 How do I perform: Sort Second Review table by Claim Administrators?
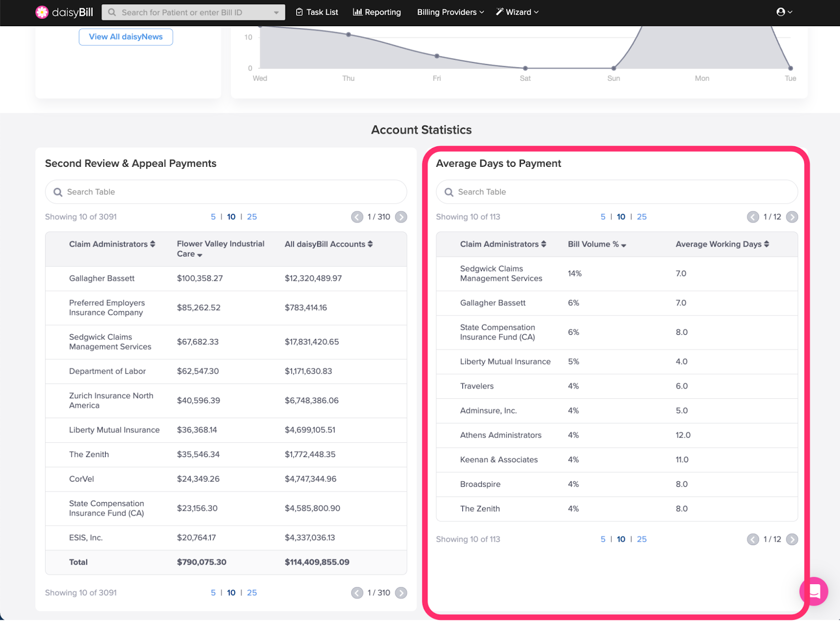(112, 245)
